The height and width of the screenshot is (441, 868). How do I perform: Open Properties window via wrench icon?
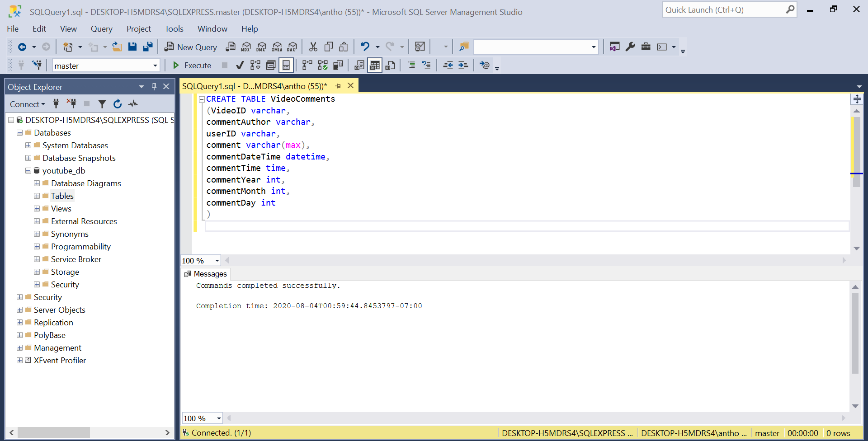(x=630, y=47)
